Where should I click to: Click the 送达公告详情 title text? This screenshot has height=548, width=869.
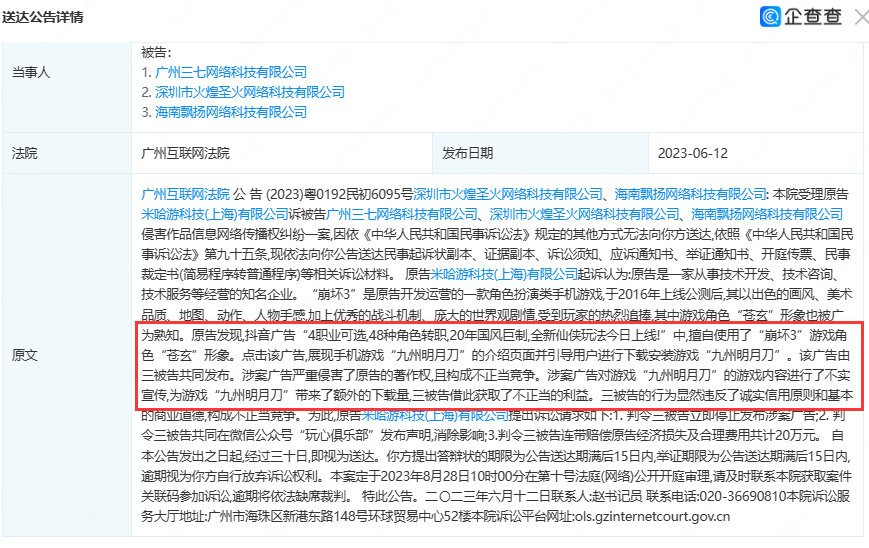(42, 17)
